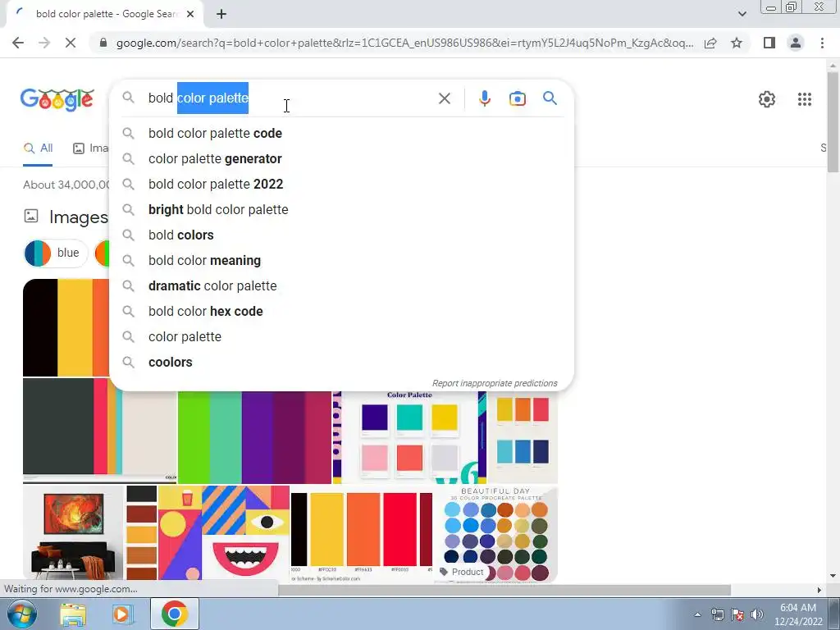This screenshot has height=630, width=840.
Task: Clear the search box with the X icon
Action: coord(444,98)
